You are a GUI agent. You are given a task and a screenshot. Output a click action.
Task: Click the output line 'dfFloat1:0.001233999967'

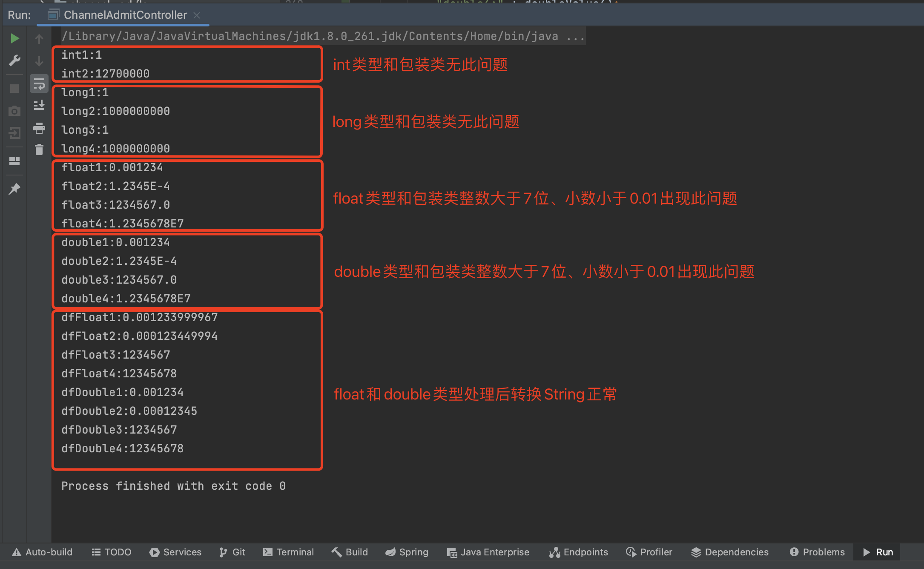pos(139,317)
